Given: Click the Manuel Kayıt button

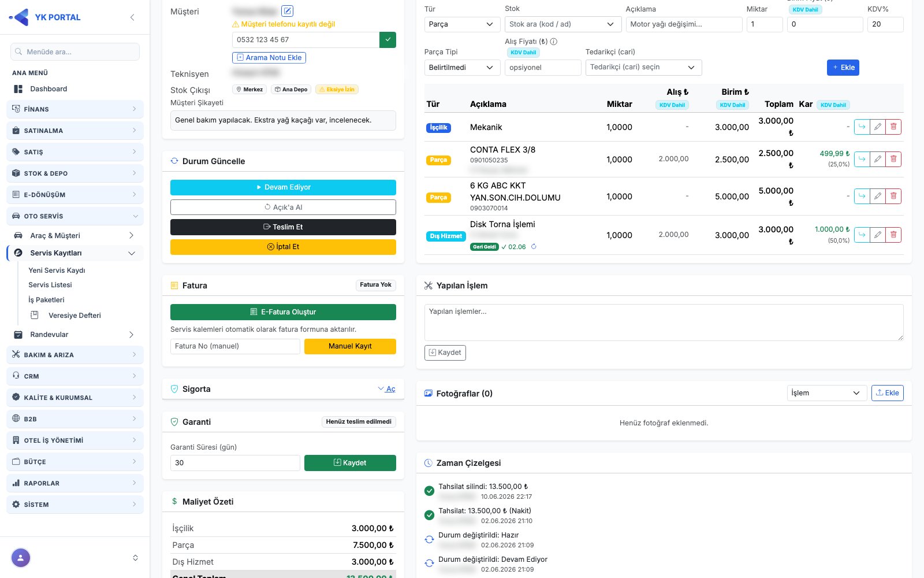Looking at the screenshot, I should (x=350, y=346).
